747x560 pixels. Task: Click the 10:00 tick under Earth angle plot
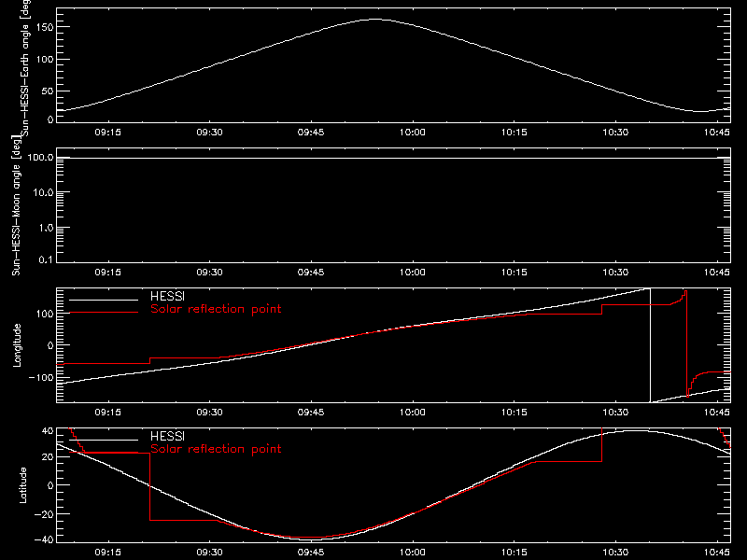[412, 132]
